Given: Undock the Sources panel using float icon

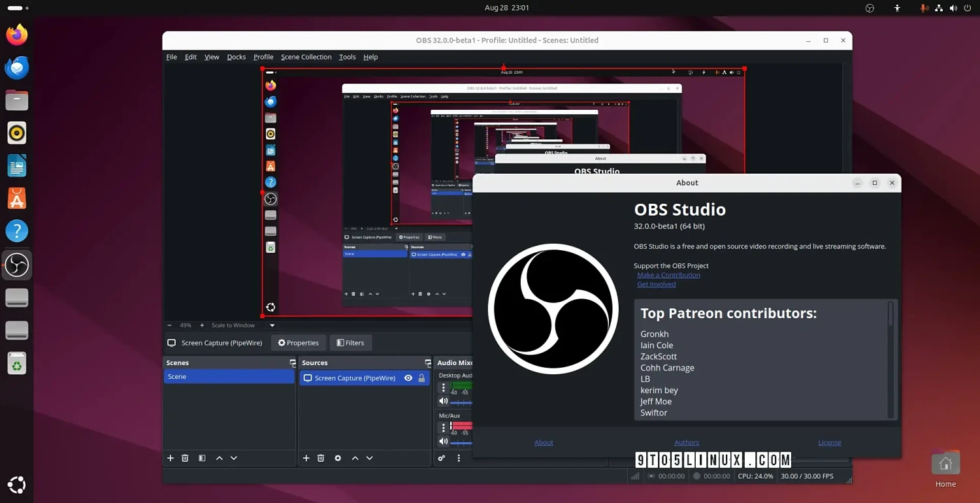Looking at the screenshot, I should (x=428, y=363).
